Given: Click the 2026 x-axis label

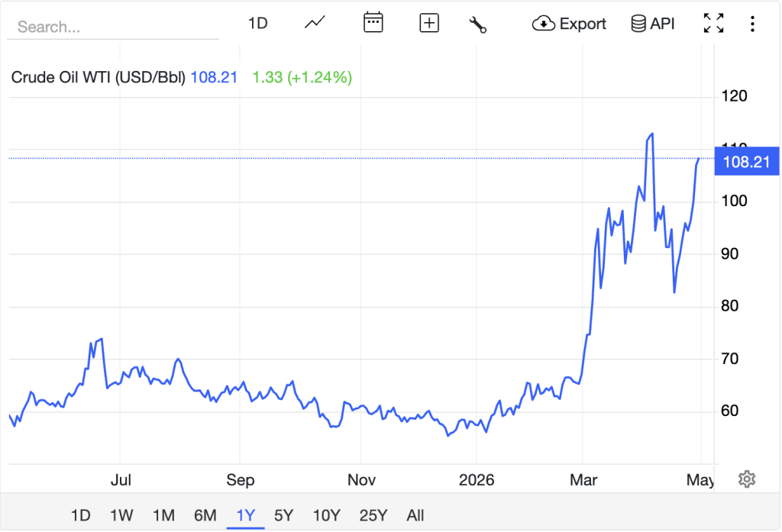Looking at the screenshot, I should pos(477,479).
